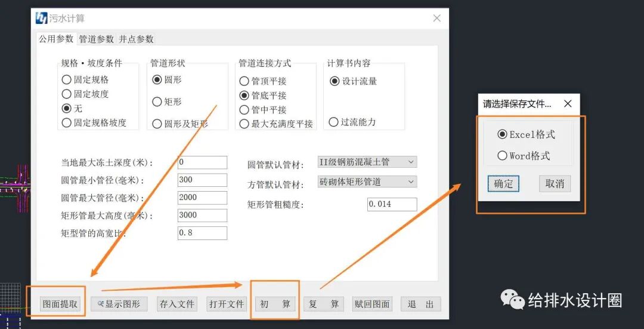The width and height of the screenshot is (644, 329).
Task: Select the Word格式 radio option
Action: pyautogui.click(x=502, y=155)
